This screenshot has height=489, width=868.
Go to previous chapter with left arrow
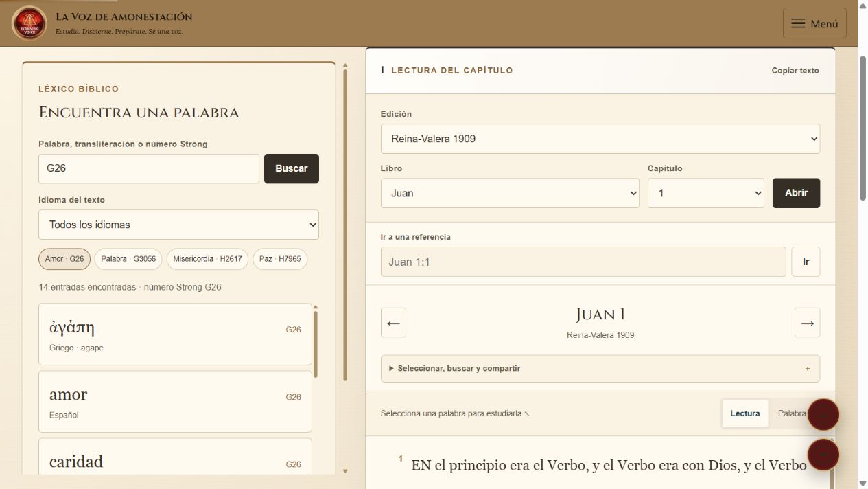[x=393, y=323]
